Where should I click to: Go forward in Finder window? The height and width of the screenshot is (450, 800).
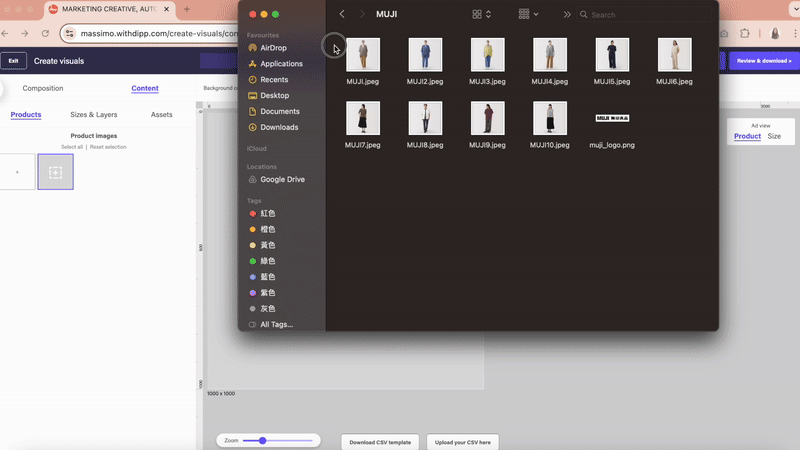[x=362, y=14]
